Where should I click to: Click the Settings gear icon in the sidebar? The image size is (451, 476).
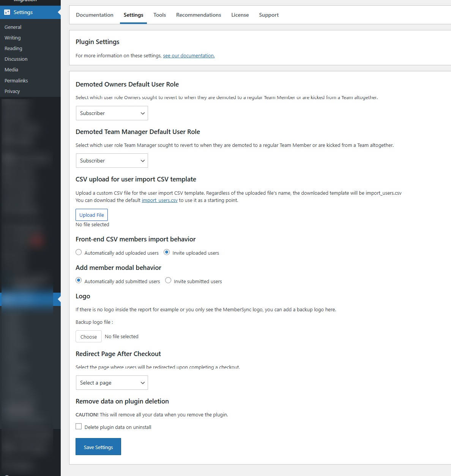pyautogui.click(x=7, y=12)
